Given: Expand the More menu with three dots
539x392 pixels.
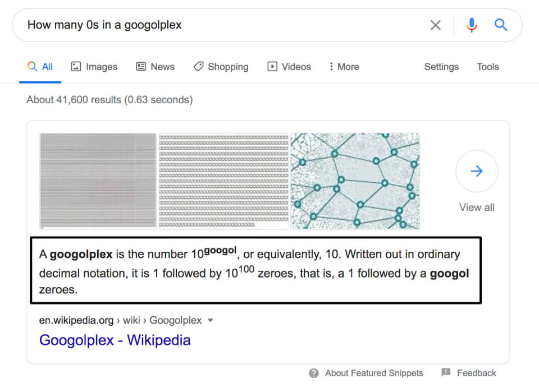Looking at the screenshot, I should click(344, 67).
